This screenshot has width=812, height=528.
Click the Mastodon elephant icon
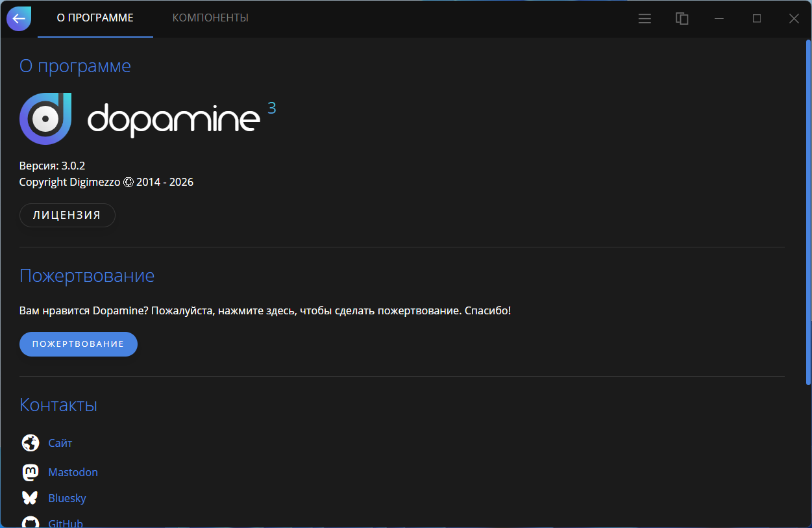[x=31, y=472]
